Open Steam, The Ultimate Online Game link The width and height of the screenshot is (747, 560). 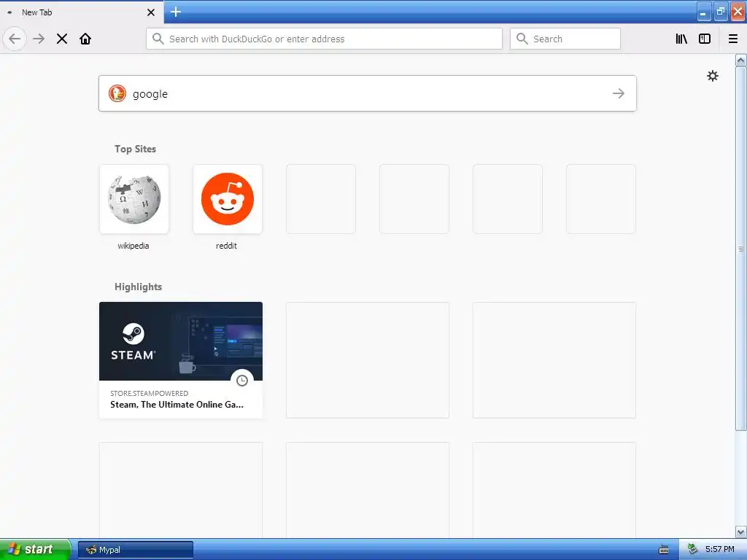(x=177, y=404)
